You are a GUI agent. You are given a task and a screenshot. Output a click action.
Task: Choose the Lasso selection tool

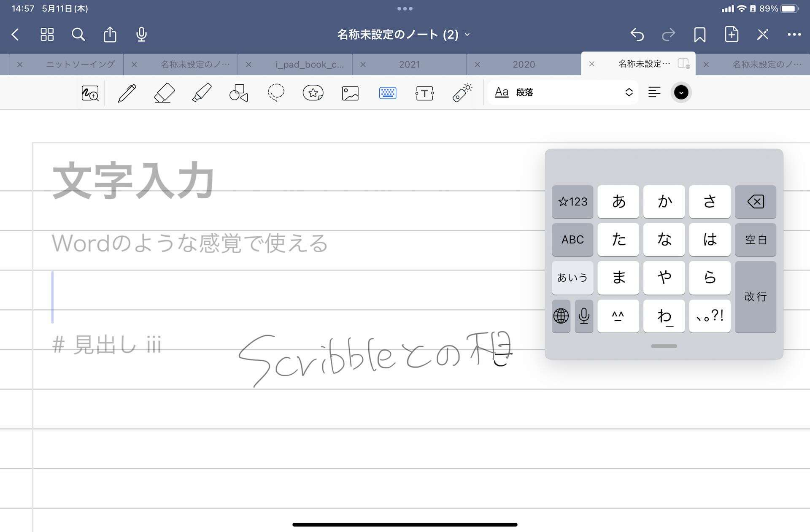276,93
